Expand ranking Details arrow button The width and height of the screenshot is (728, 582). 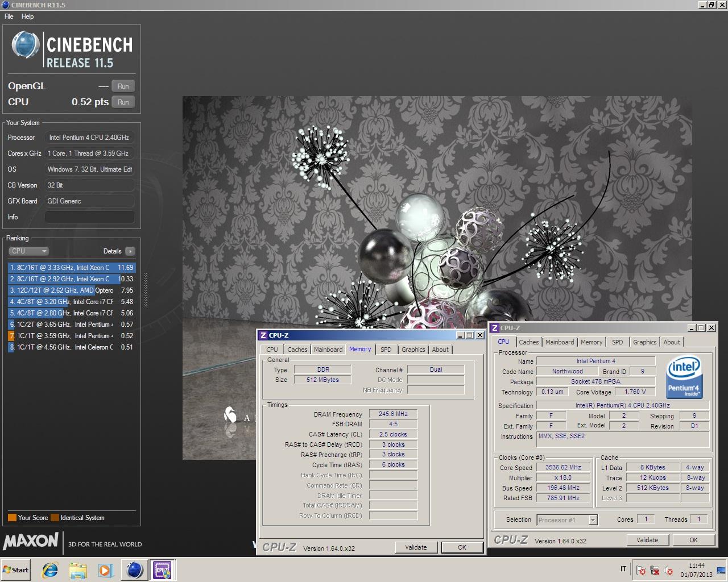(x=130, y=251)
